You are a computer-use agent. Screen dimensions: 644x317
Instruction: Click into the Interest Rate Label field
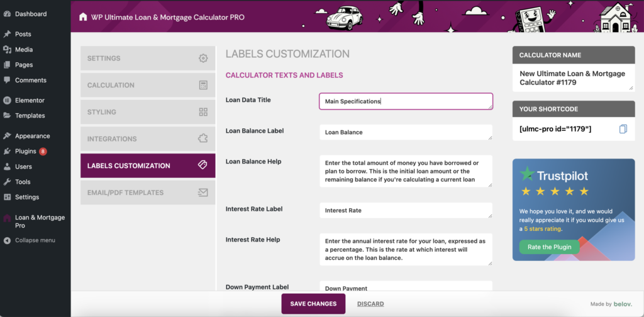tap(406, 211)
